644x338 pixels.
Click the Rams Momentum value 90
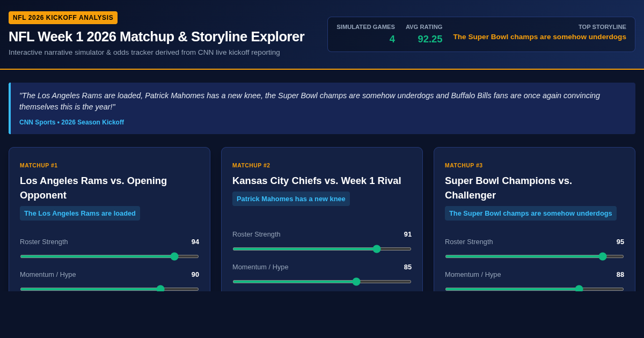[x=195, y=275]
